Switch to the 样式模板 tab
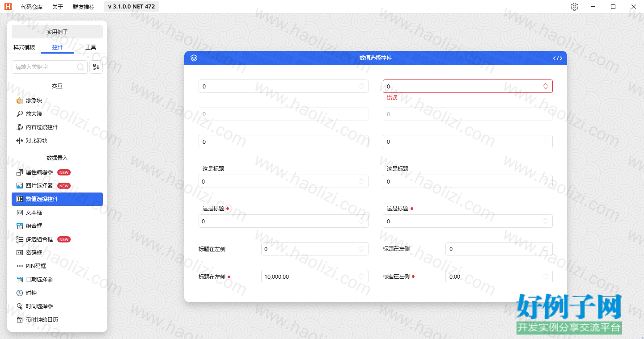 [24, 47]
